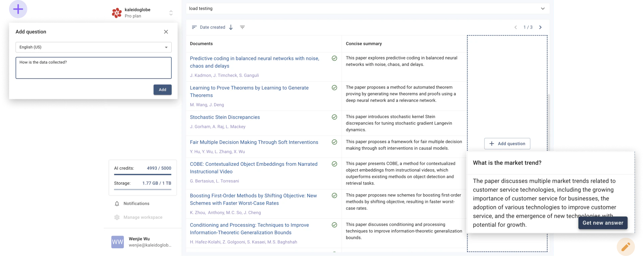Click check status icon for Predictive coding paper
The image size is (644, 256).
pyautogui.click(x=334, y=58)
